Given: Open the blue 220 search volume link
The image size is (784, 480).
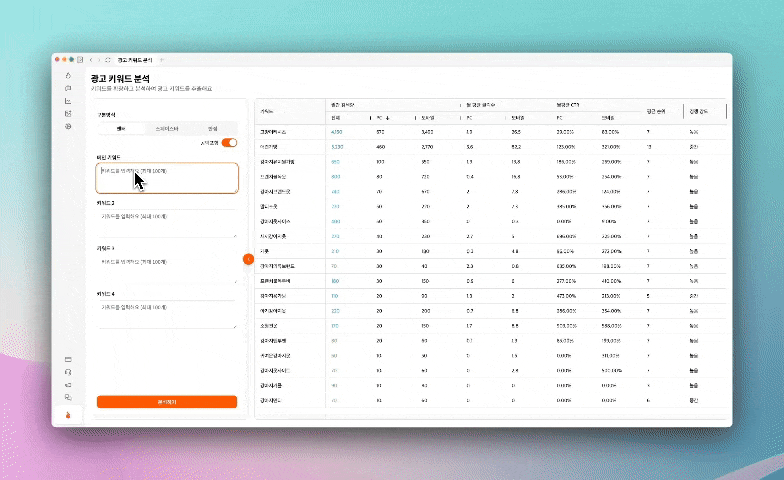Looking at the screenshot, I should [x=335, y=311].
